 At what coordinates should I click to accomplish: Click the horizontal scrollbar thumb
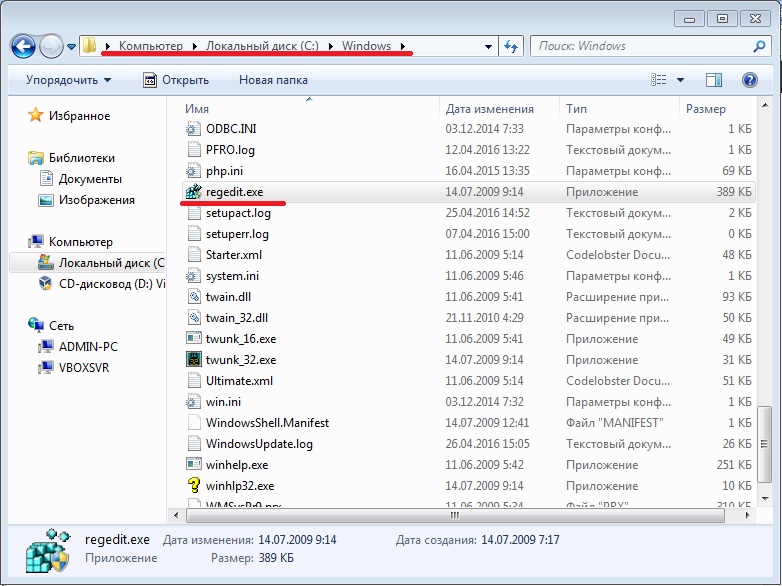point(455,515)
